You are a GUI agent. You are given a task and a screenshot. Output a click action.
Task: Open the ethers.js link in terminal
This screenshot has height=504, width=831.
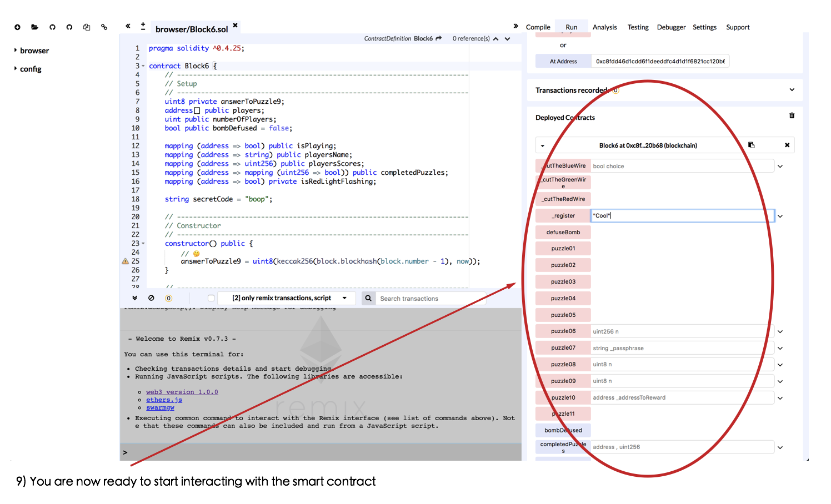(x=164, y=400)
